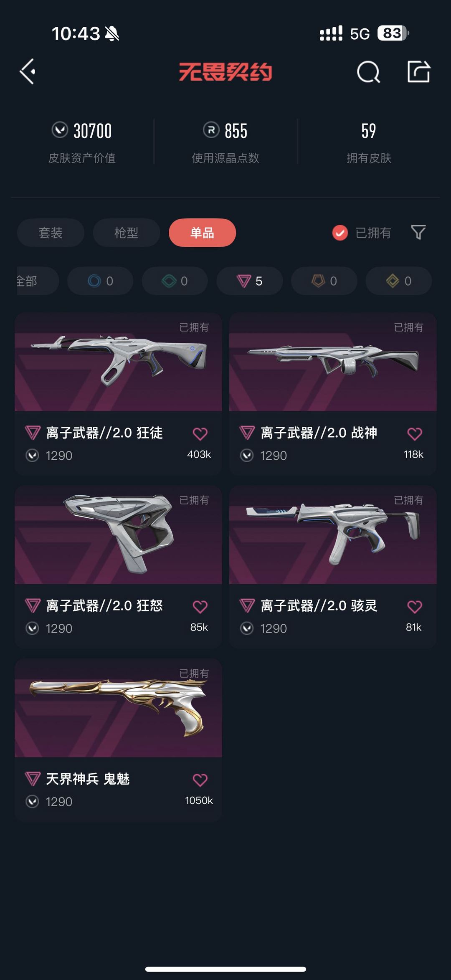Image resolution: width=451 pixels, height=980 pixels.
Task: Tap the back arrow icon
Action: point(28,72)
